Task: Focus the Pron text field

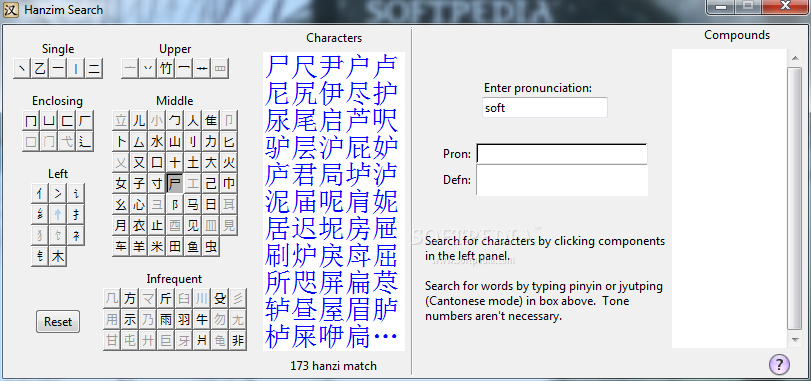Action: [562, 154]
